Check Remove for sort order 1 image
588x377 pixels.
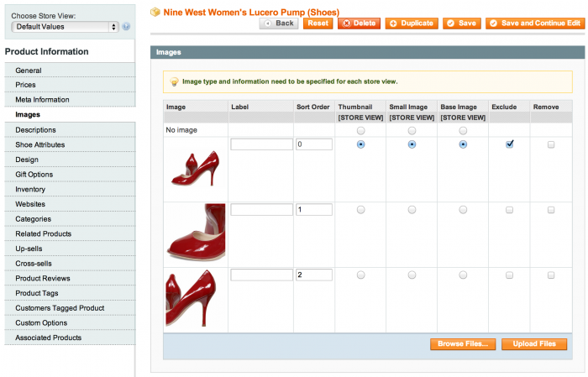551,210
